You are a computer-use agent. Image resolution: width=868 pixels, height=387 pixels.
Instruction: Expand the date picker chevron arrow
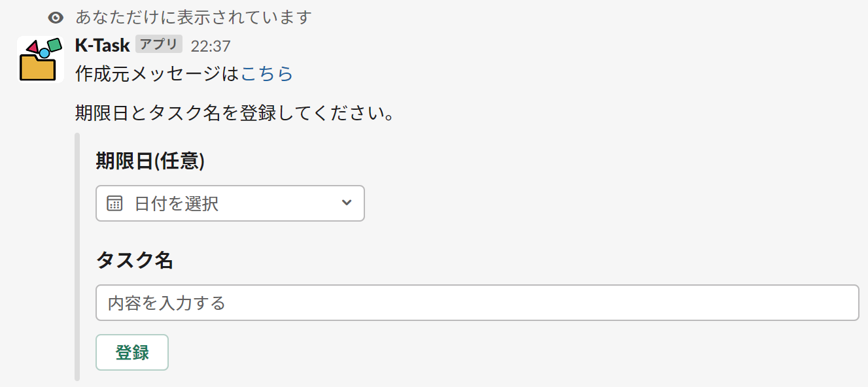point(346,203)
